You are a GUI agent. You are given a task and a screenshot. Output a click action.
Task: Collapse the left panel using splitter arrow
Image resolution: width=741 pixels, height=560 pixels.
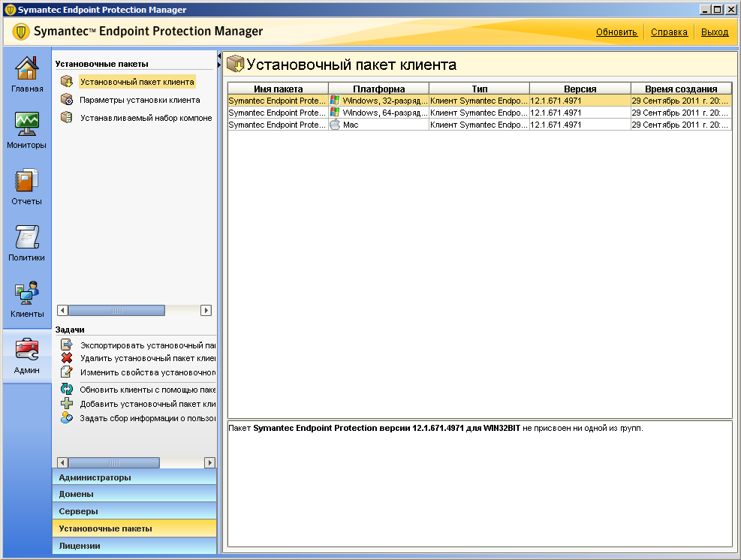tap(219, 56)
